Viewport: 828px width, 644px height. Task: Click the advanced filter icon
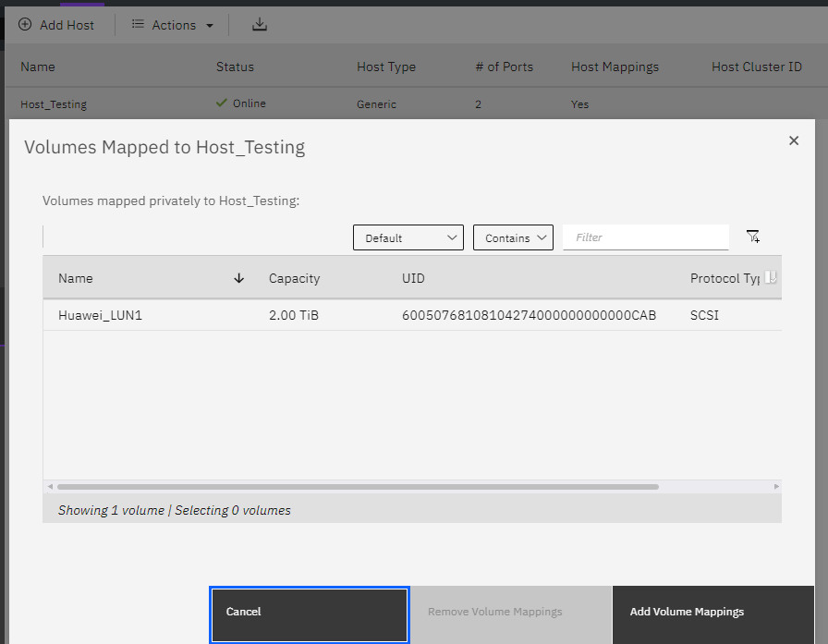click(752, 237)
